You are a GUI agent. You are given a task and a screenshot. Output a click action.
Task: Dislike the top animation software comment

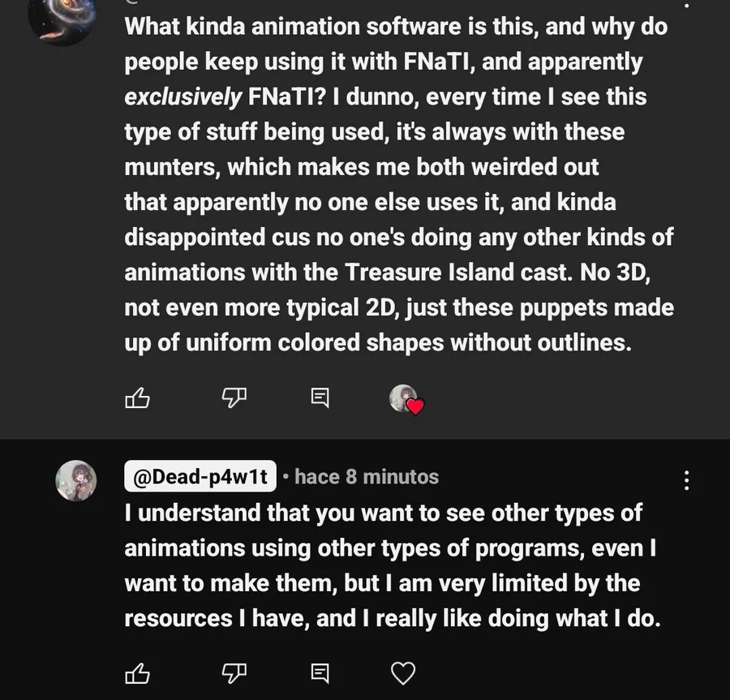point(234,397)
